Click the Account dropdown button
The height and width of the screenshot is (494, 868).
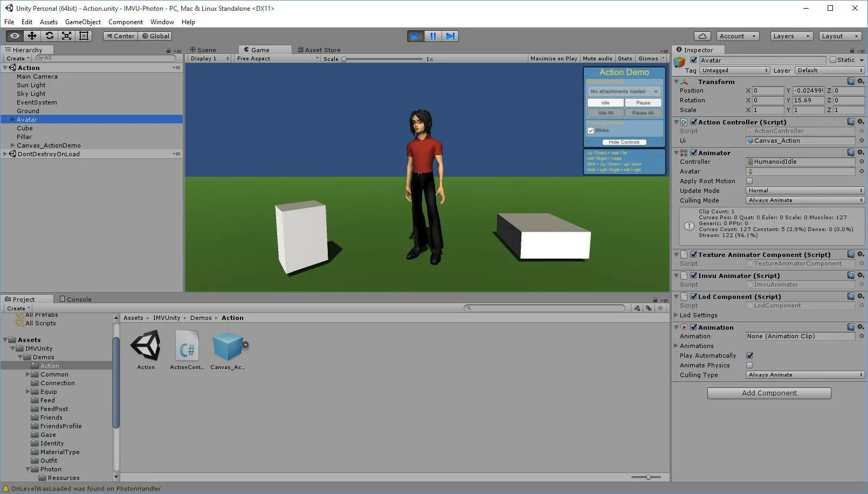tap(738, 36)
